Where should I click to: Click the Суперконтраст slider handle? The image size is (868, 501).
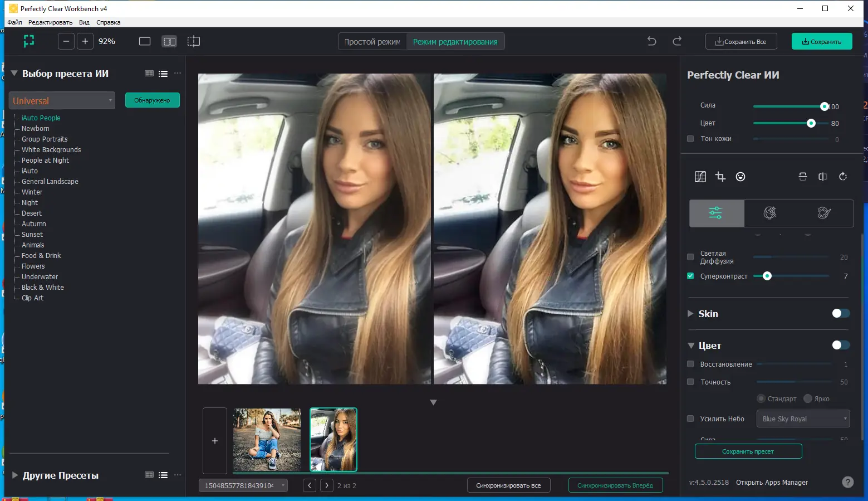pyautogui.click(x=767, y=276)
